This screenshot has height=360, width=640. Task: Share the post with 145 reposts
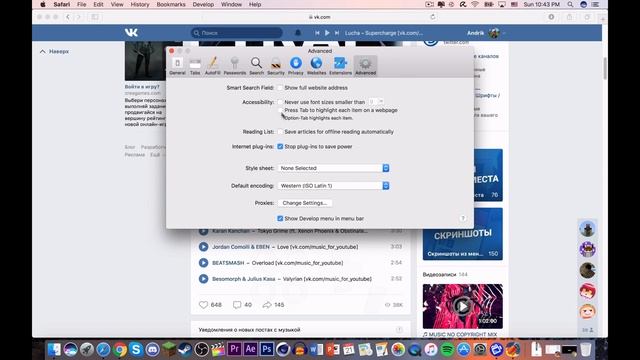click(x=273, y=305)
